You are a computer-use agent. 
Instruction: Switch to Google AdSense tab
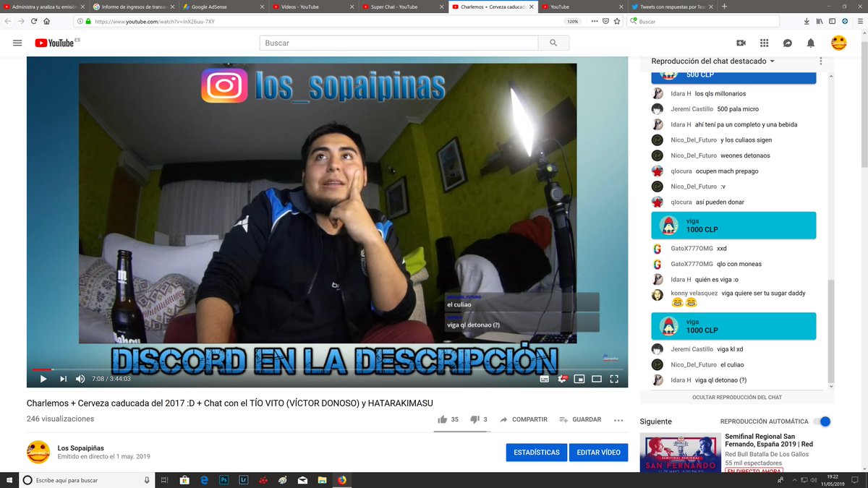222,7
